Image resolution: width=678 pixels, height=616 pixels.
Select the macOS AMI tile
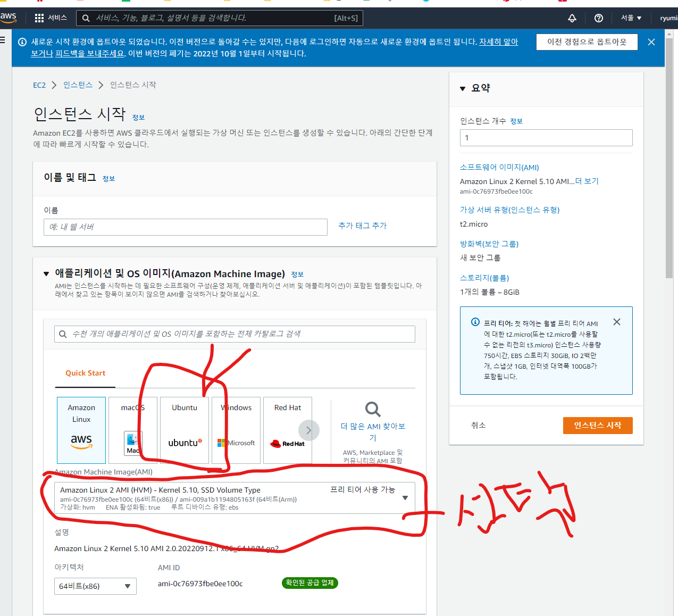[133, 430]
